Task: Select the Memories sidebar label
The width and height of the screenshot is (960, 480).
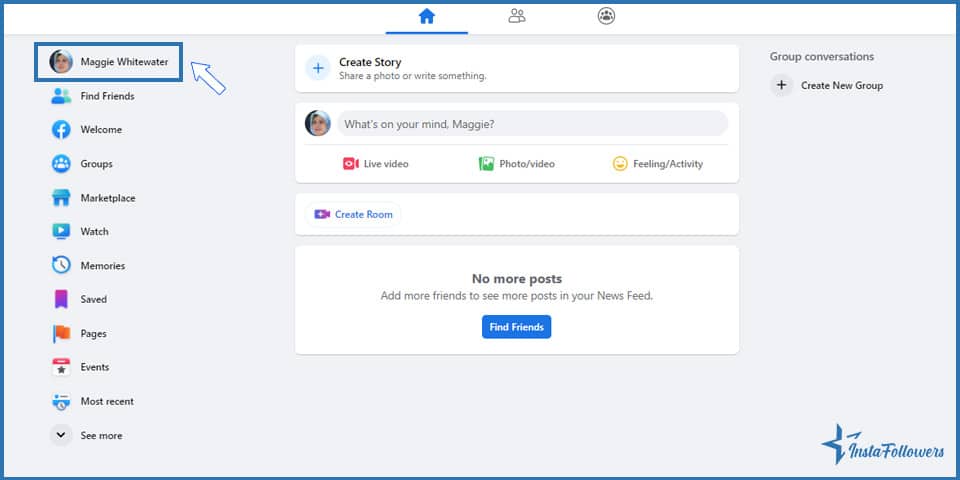Action: [x=103, y=266]
